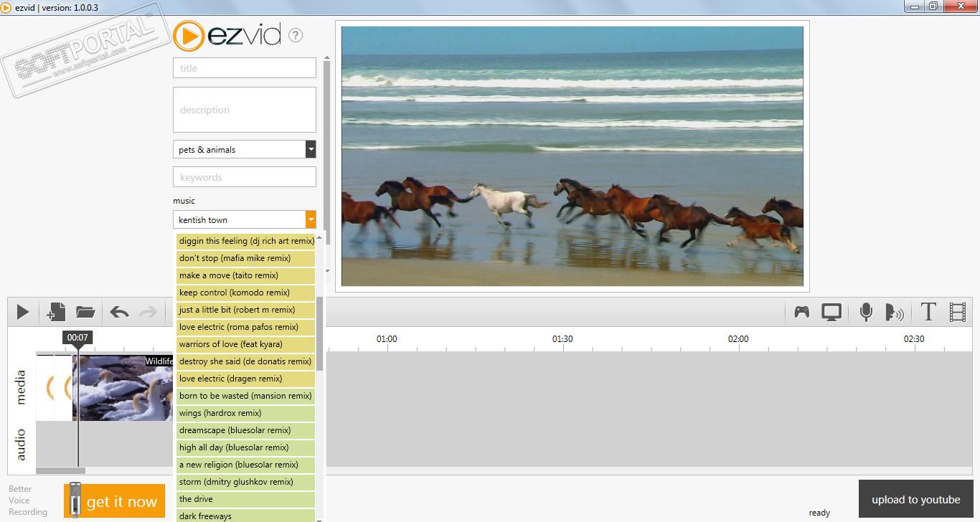
Task: Pick 'destroy she said (de donatis remix)'
Action: point(246,361)
